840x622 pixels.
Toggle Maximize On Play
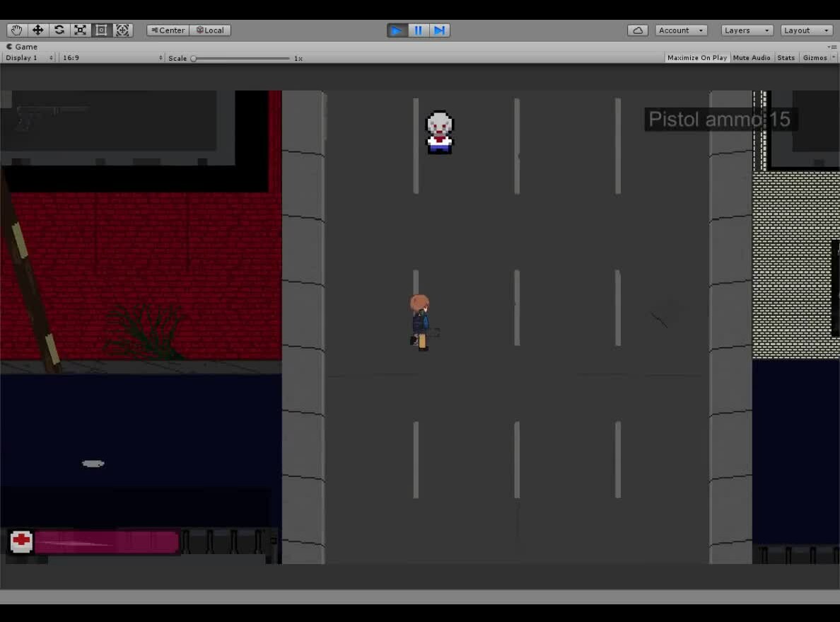pos(696,58)
